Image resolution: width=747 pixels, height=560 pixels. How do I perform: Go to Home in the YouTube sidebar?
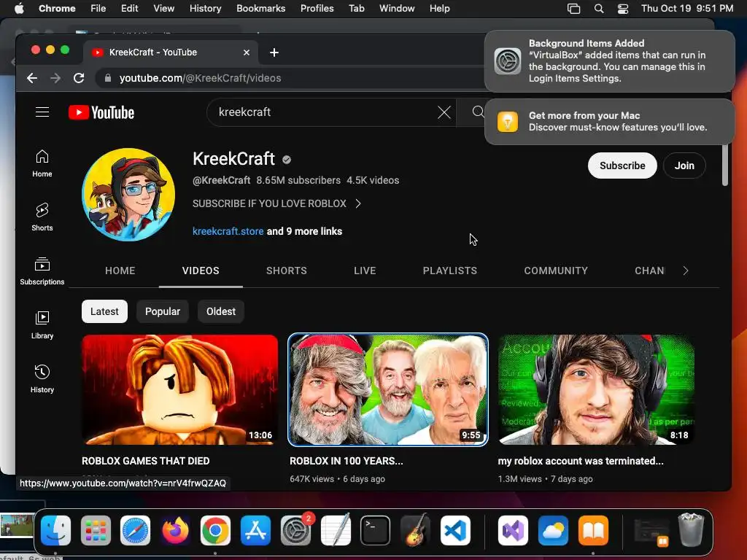click(x=42, y=163)
